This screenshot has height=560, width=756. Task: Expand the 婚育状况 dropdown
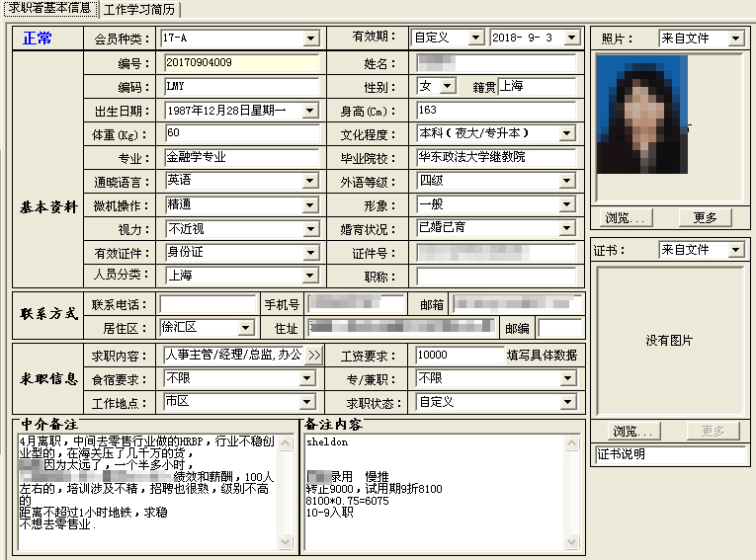tap(567, 228)
